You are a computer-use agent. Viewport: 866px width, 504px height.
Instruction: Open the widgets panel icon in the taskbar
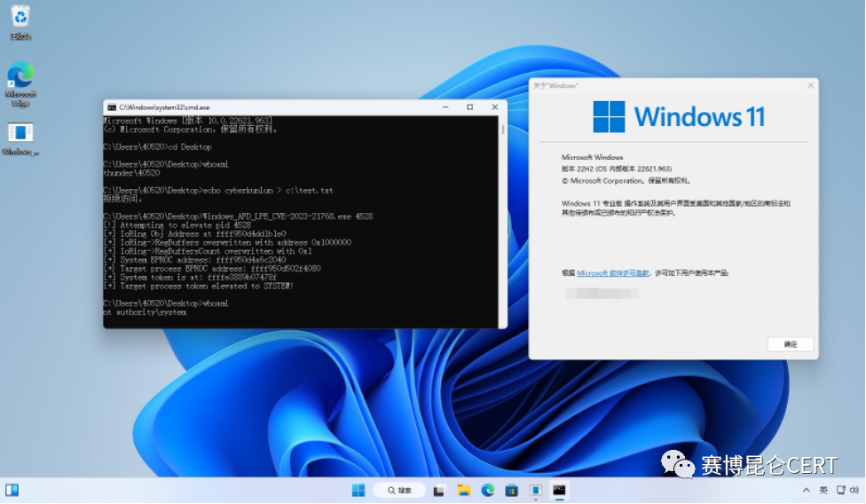pos(12,490)
